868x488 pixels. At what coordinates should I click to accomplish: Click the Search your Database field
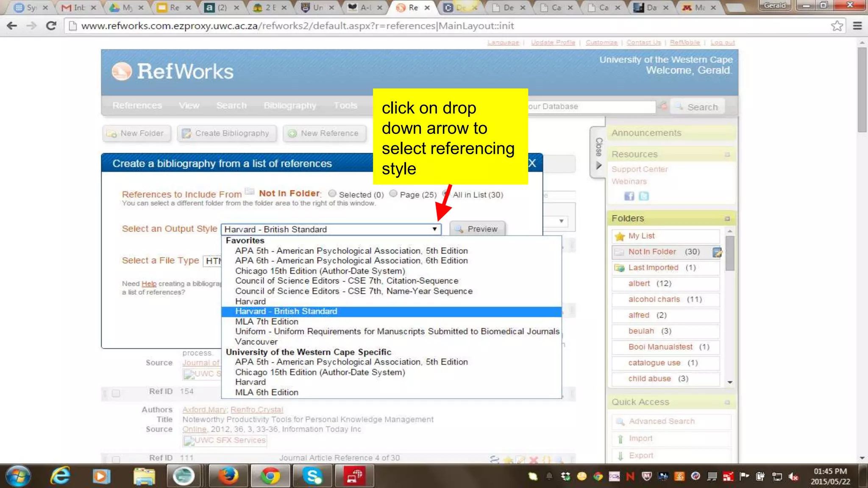point(591,107)
